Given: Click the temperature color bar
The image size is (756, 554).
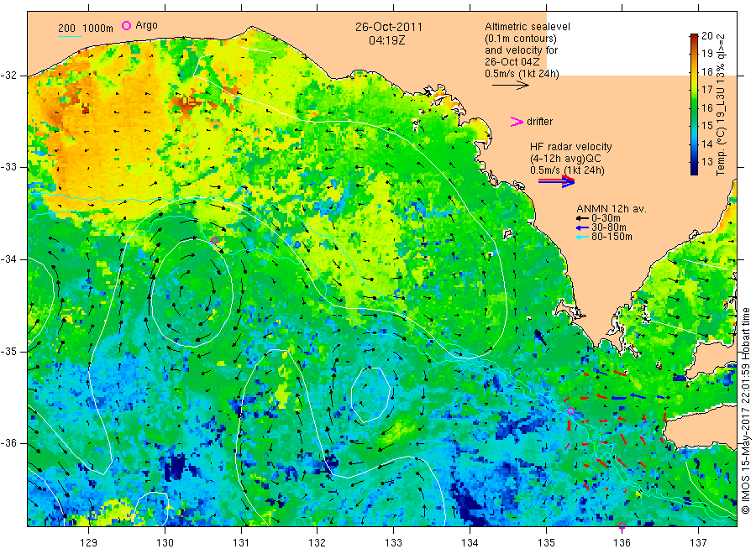Looking at the screenshot, I should [694, 104].
